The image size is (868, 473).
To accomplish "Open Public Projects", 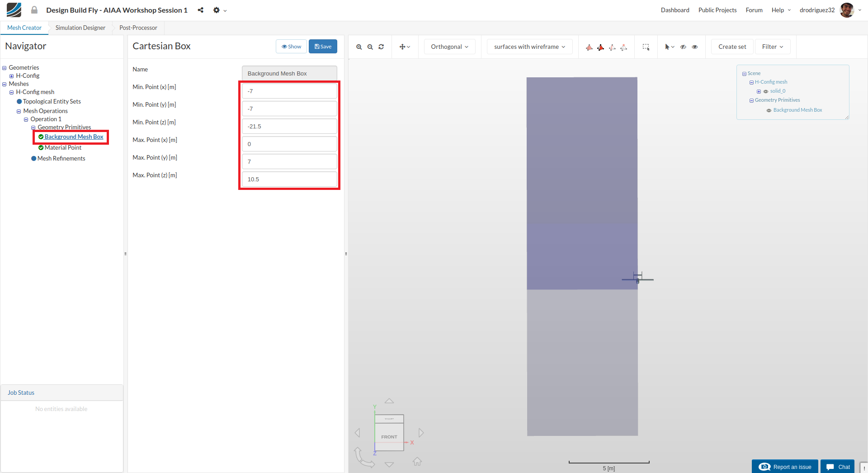I will click(717, 10).
